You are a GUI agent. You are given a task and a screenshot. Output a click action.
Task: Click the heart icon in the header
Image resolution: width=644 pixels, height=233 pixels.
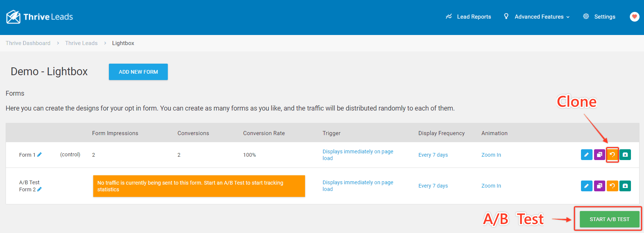pyautogui.click(x=634, y=17)
